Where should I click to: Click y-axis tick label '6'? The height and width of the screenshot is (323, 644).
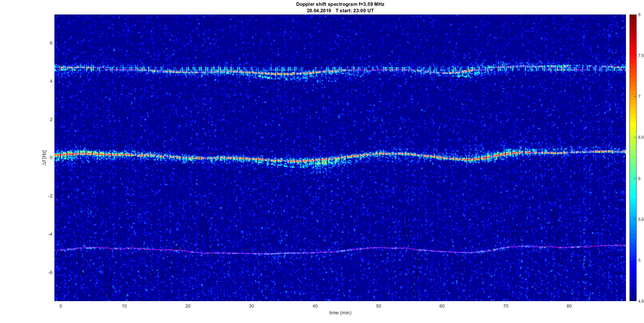51,43
